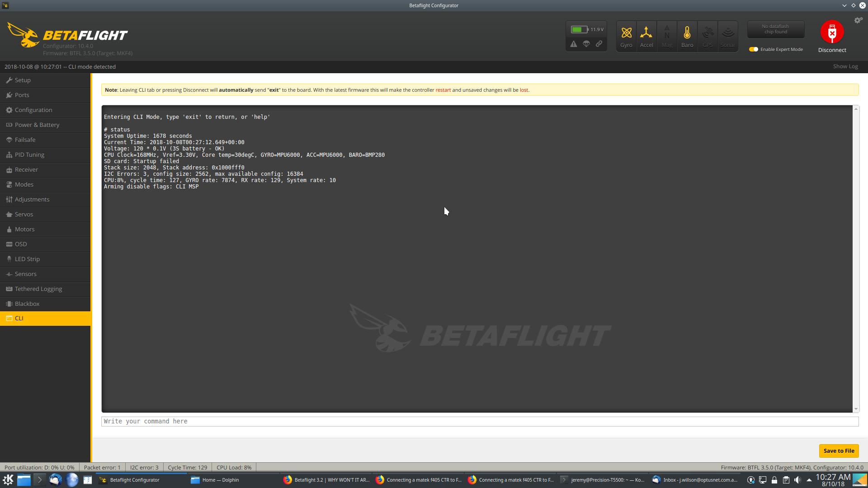The image size is (868, 488).
Task: Launch the blue globe web browser from the panel
Action: click(71, 480)
